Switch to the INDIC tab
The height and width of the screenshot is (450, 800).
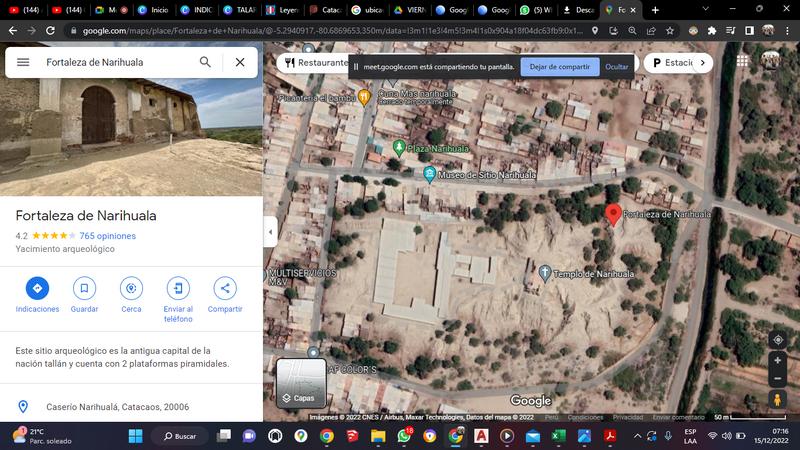click(197, 10)
